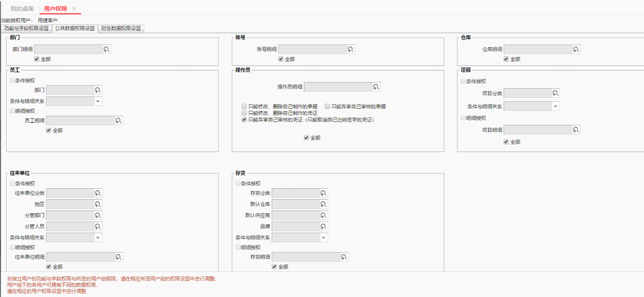Uncheck 全部 under 部门明细
This screenshot has width=644, height=297.
37,59
